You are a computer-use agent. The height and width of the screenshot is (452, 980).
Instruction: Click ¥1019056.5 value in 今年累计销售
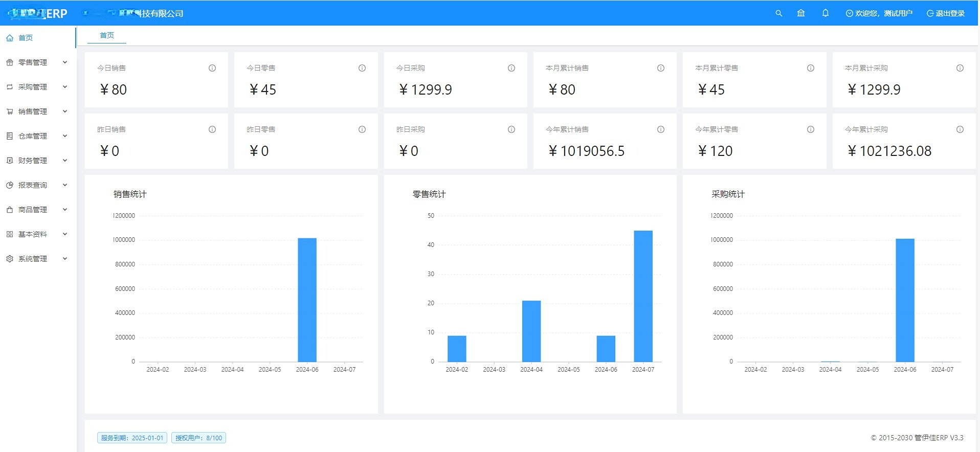586,151
